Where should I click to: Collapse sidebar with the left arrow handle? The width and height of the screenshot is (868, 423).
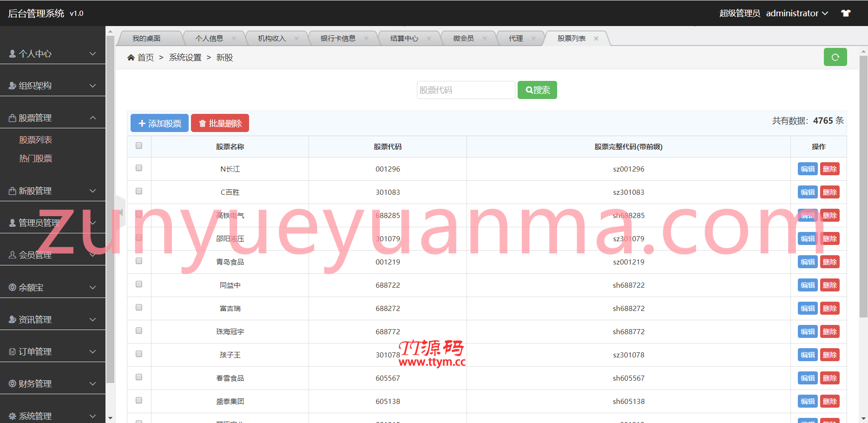120,212
